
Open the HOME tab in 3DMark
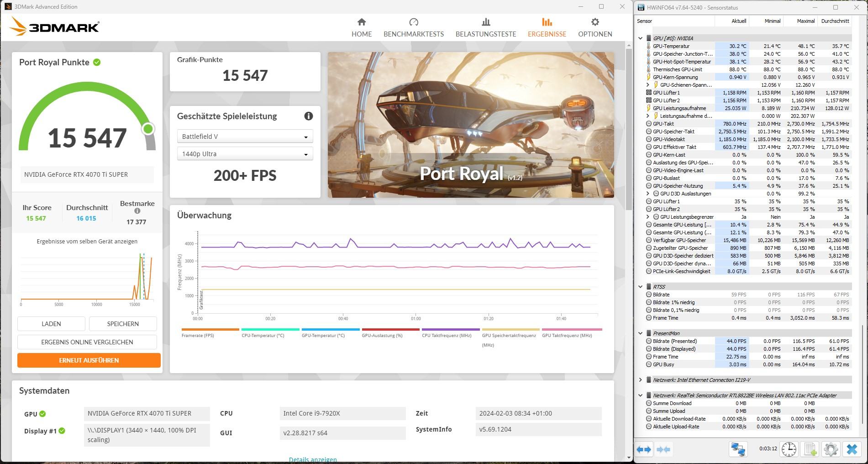[x=362, y=27]
